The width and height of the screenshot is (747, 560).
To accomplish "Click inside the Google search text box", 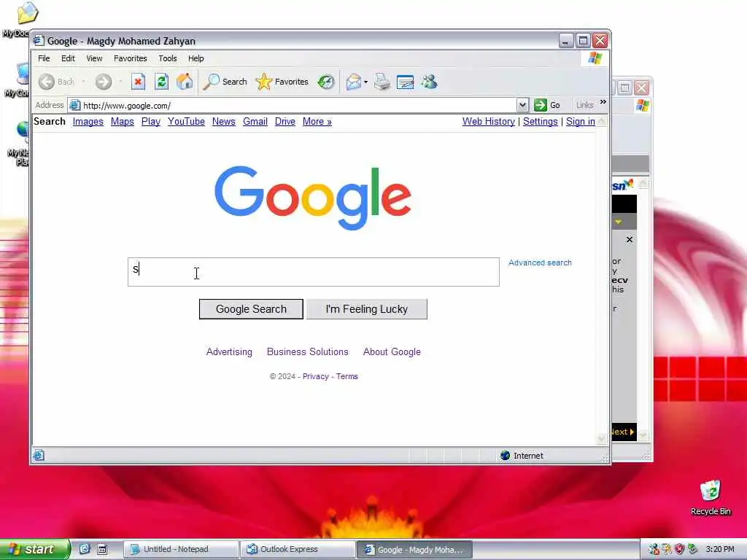I will (314, 272).
